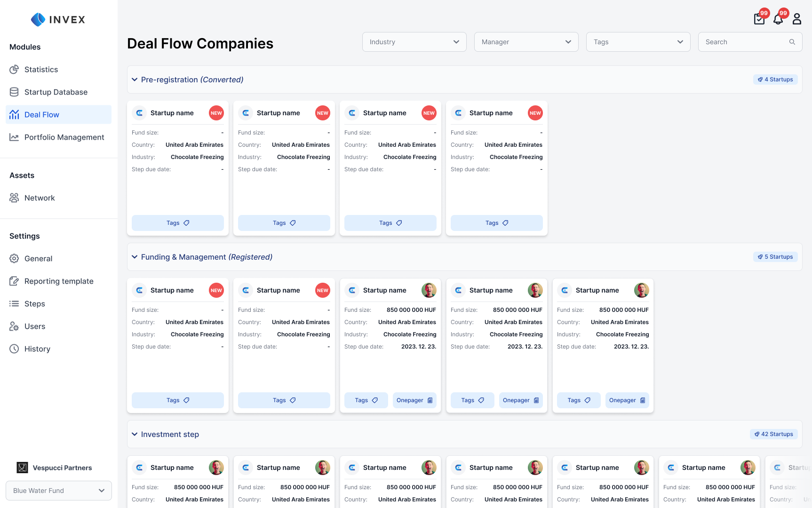Click the Statistics pie chart icon
This screenshot has height=508, width=812.
tap(14, 70)
